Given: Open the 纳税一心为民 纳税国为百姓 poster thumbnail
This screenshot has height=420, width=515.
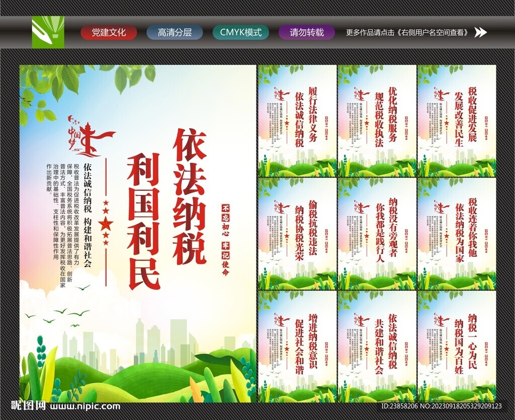Looking at the screenshot, I should pyautogui.click(x=457, y=347).
